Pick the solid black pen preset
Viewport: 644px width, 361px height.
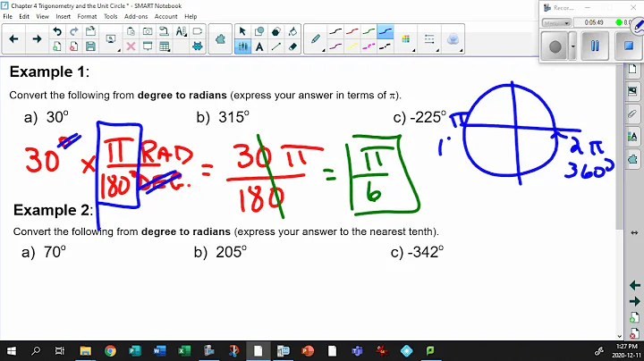(x=335, y=31)
